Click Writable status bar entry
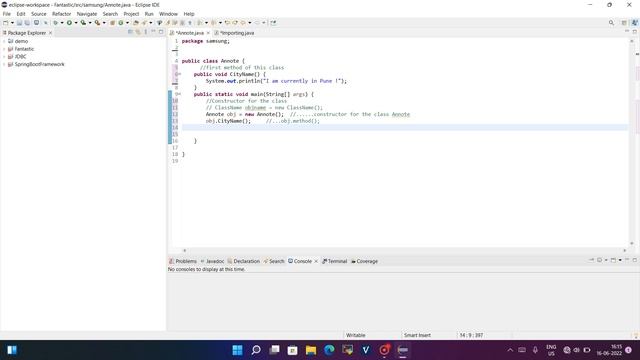 coord(356,335)
